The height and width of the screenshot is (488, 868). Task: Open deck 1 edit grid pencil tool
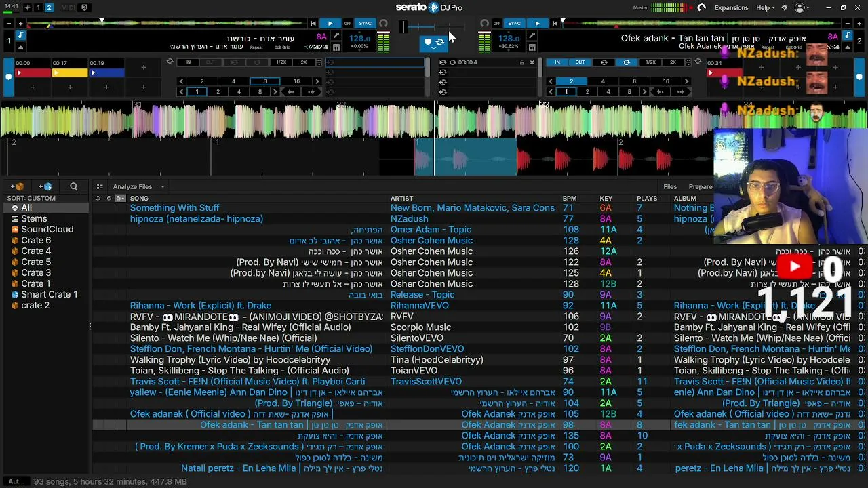click(336, 36)
